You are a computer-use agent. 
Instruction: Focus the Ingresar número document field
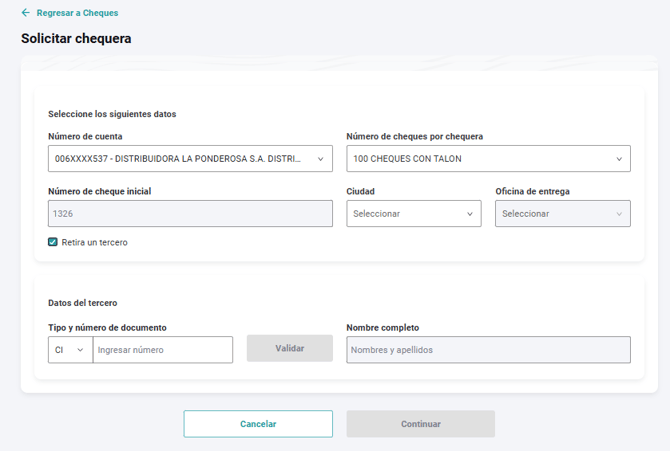162,350
